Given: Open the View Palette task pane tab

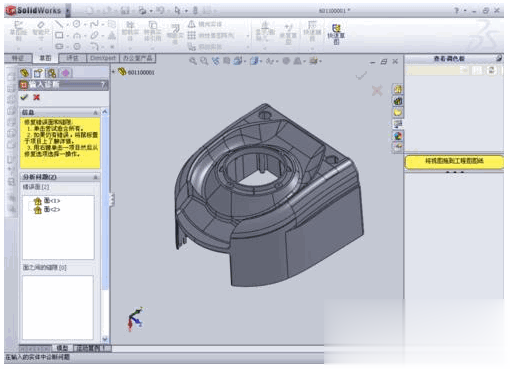Looking at the screenshot, I should pyautogui.click(x=398, y=124).
